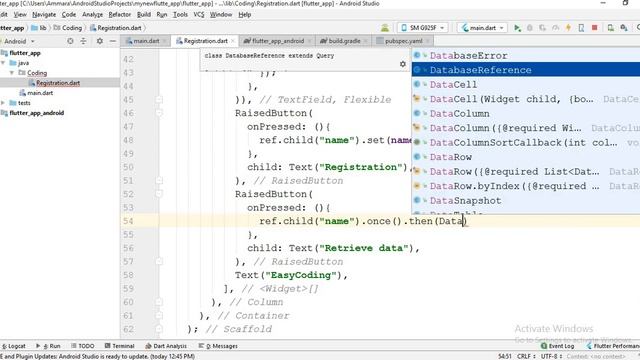This screenshot has width=640, height=360.
Task: Choose DataRow.byIndex completion suggestion
Action: pos(526,186)
